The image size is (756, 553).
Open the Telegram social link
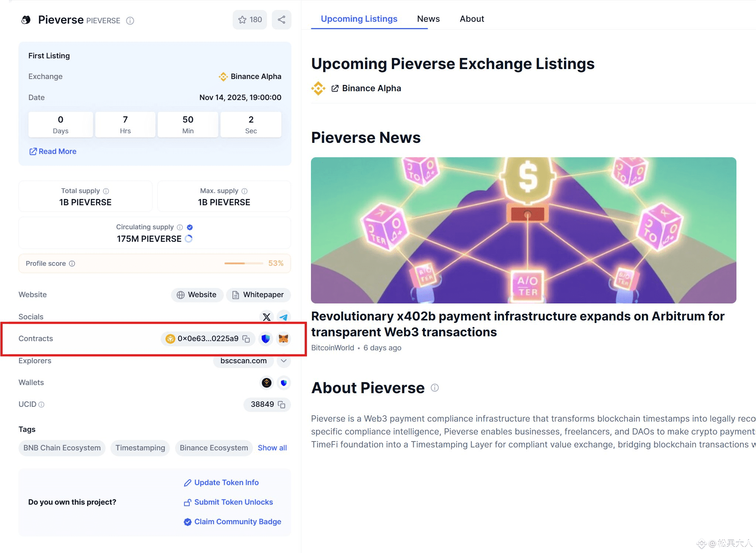(x=284, y=317)
